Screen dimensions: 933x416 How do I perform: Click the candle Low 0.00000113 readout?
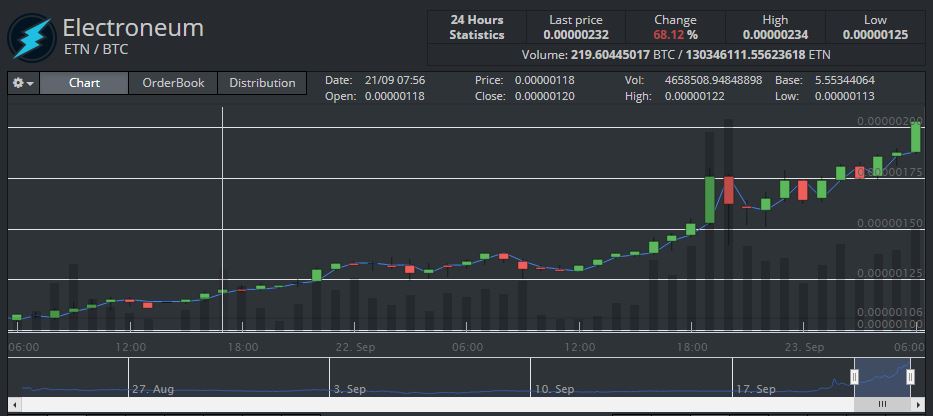tap(825, 96)
